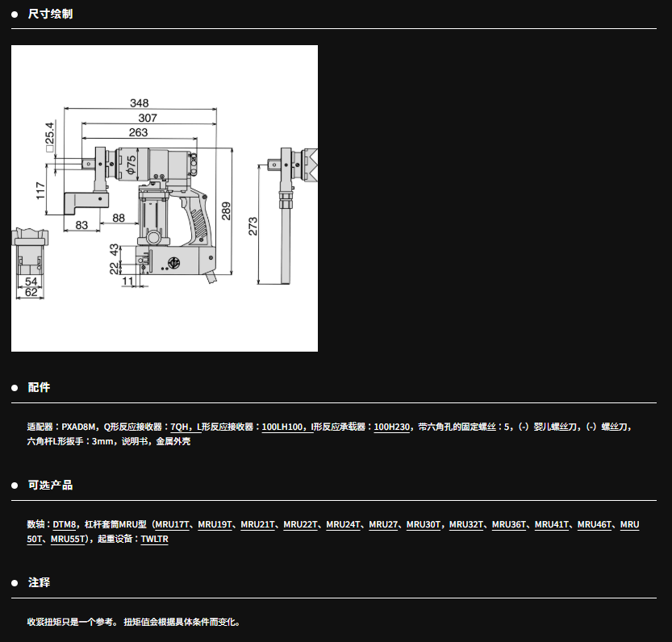Click the MRU41T socket link
672x642 pixels.
pos(552,524)
